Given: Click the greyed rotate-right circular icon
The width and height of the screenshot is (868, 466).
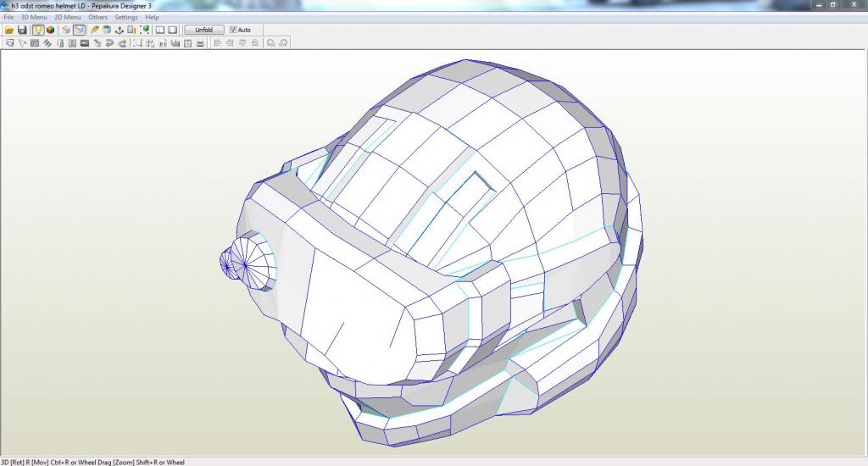Looking at the screenshot, I should click(283, 43).
